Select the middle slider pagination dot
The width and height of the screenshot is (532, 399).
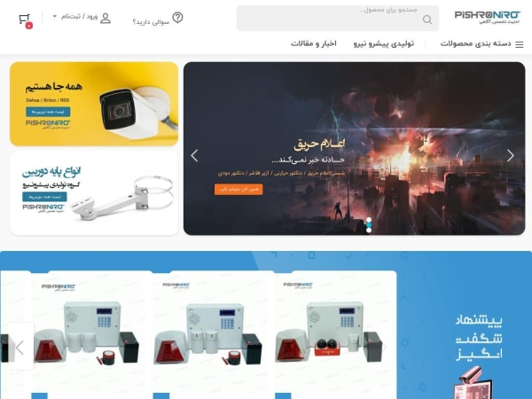[369, 225]
